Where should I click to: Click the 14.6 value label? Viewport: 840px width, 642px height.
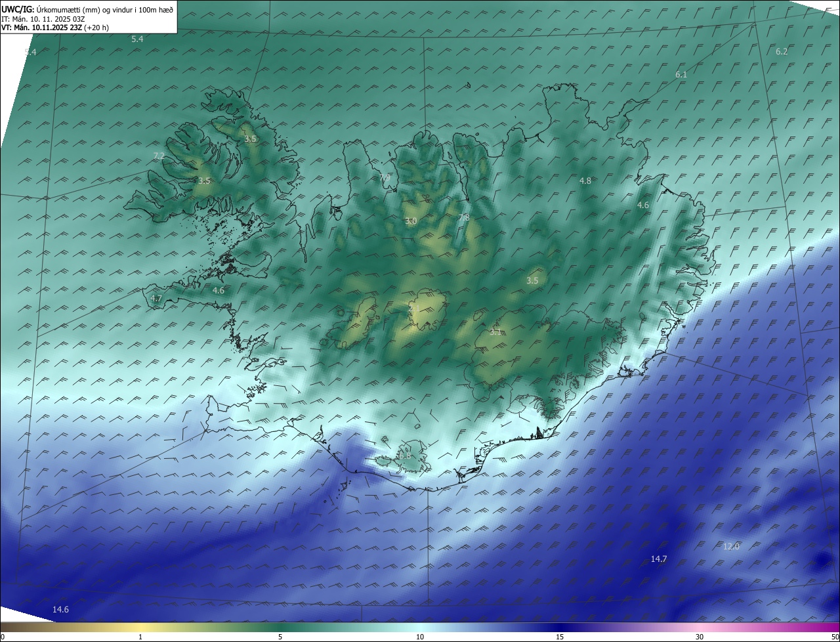pos(60,610)
